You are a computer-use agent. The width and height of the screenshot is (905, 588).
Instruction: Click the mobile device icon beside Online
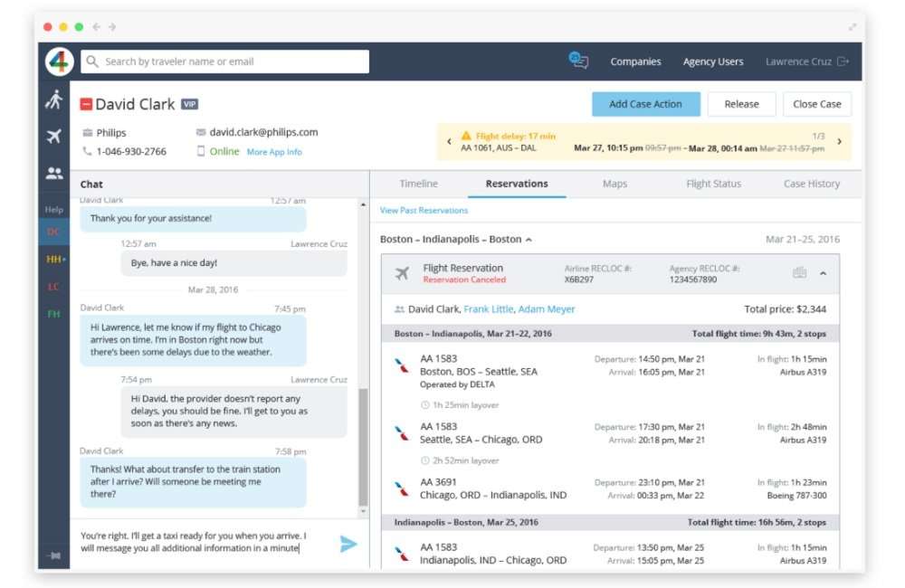coord(201,151)
